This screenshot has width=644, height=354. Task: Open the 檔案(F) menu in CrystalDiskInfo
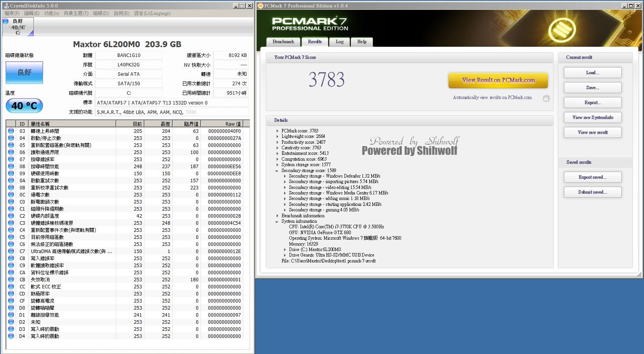tap(12, 13)
